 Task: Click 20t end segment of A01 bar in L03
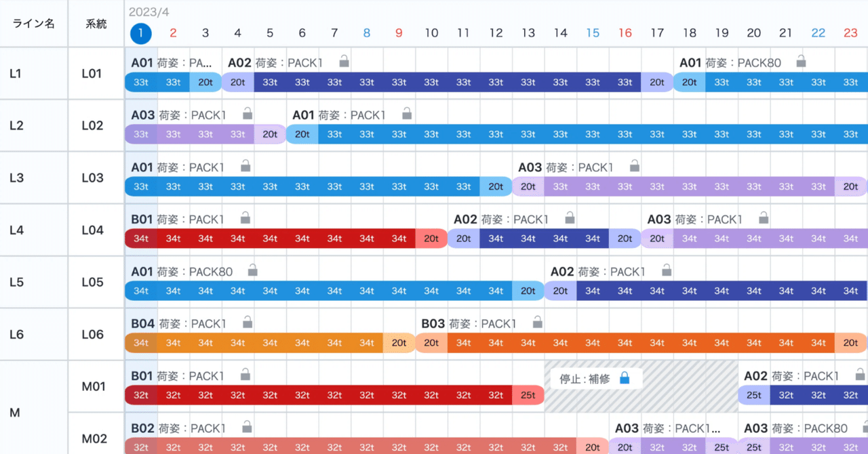click(496, 186)
